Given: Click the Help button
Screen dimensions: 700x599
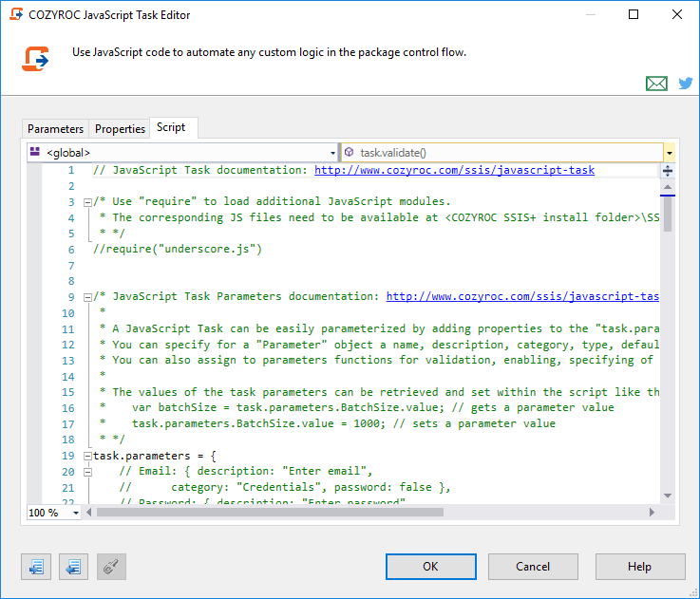Looking at the screenshot, I should tap(640, 567).
